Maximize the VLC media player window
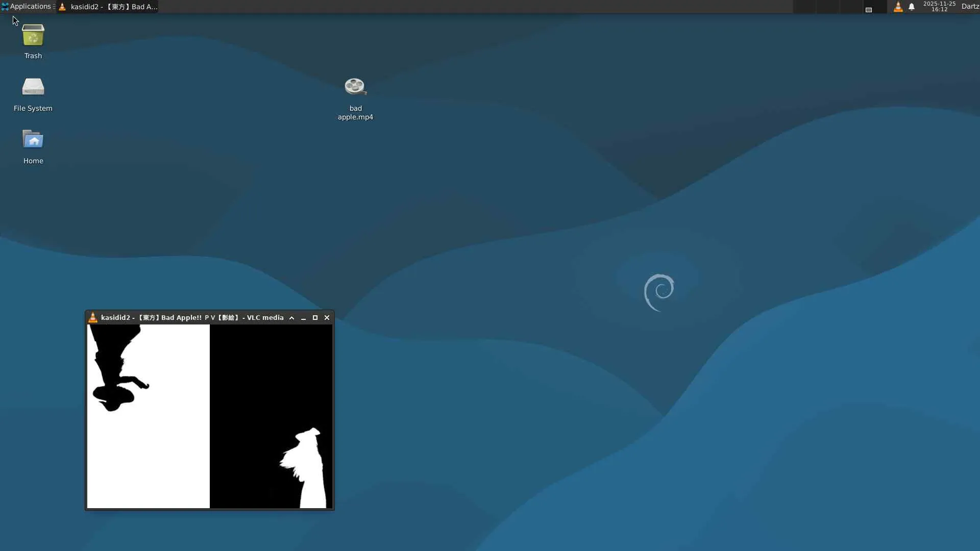The height and width of the screenshot is (551, 980). (x=315, y=318)
